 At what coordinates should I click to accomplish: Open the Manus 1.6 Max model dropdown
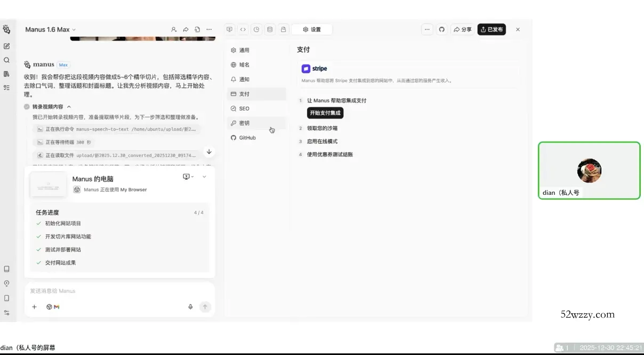tap(51, 30)
